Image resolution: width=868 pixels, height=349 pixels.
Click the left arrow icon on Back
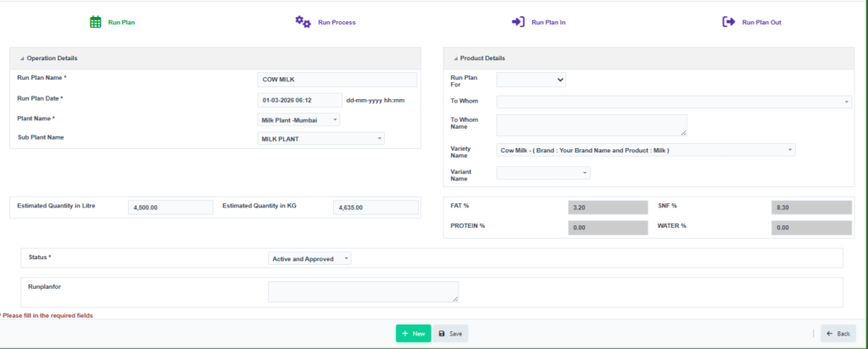[x=830, y=334]
